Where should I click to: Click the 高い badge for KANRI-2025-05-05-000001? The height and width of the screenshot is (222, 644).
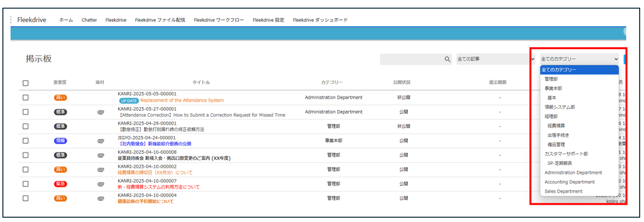(x=61, y=98)
